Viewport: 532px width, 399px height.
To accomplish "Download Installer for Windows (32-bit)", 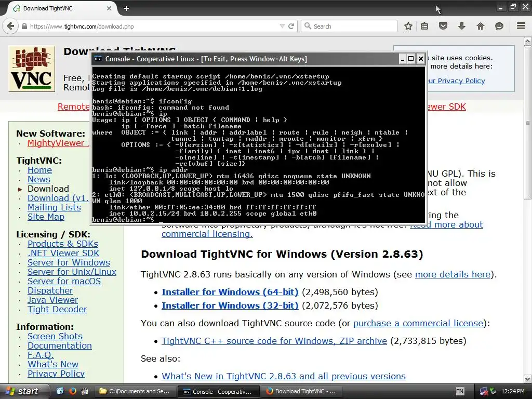I will [230, 305].
